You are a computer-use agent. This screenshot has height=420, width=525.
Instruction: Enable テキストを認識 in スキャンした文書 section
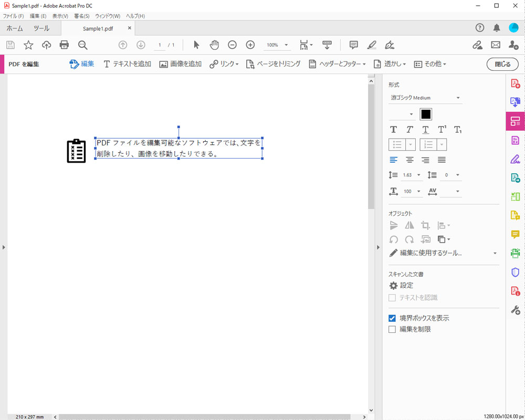pos(392,297)
